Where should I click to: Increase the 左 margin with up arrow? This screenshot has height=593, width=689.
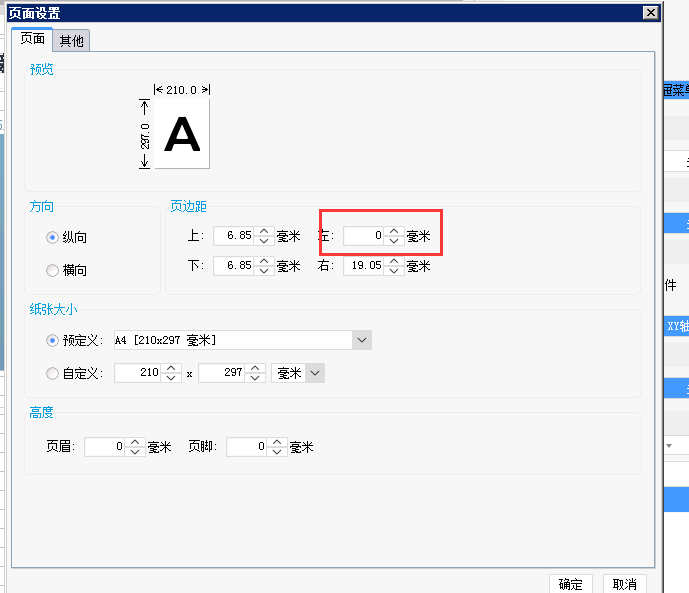[x=394, y=231]
